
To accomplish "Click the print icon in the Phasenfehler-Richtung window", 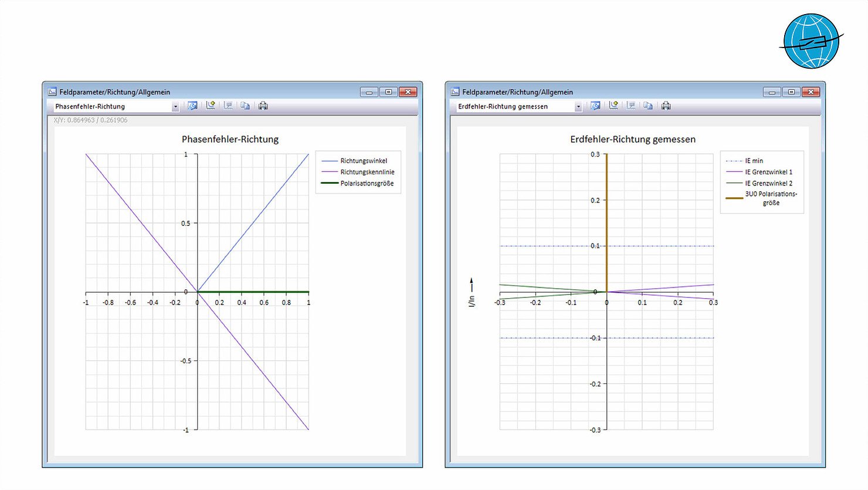I will [263, 106].
